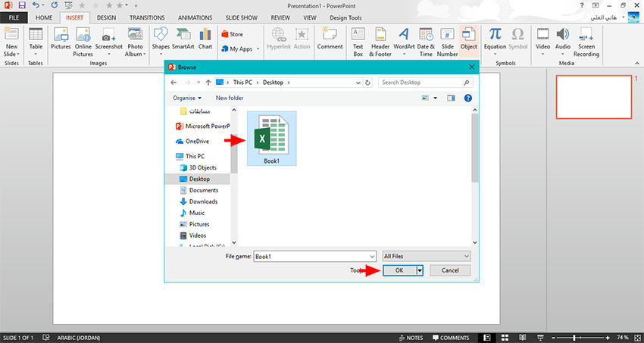644x343 pixels.
Task: Select the Book1 Excel file
Action: 271,139
